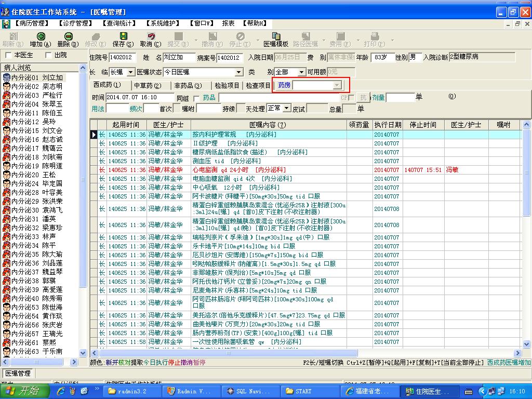Open the 帮助H menu
Screen dimensions: 532x399
coord(255,23)
